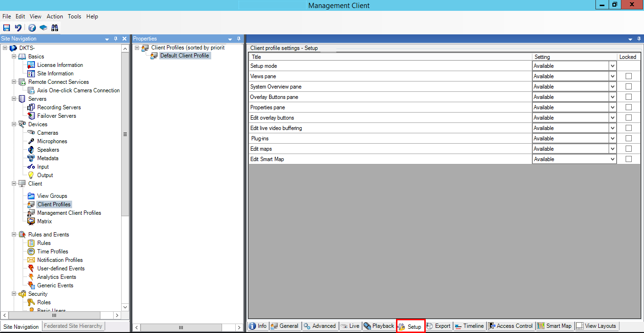Switch to Federated Site Hierarchy view

[73, 326]
